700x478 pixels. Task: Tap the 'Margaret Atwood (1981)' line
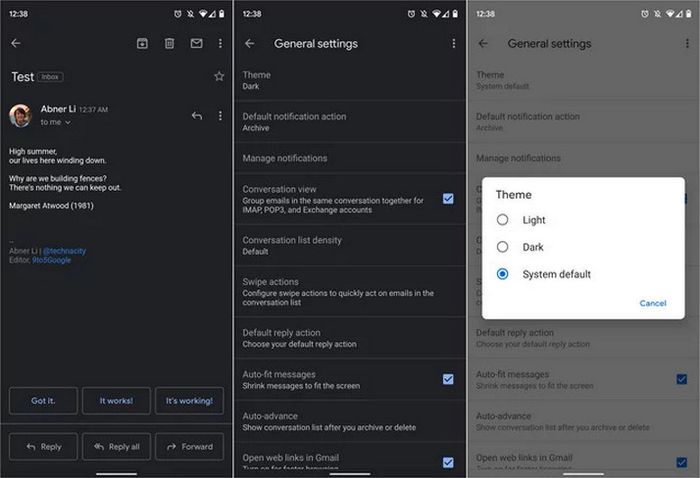pyautogui.click(x=51, y=206)
